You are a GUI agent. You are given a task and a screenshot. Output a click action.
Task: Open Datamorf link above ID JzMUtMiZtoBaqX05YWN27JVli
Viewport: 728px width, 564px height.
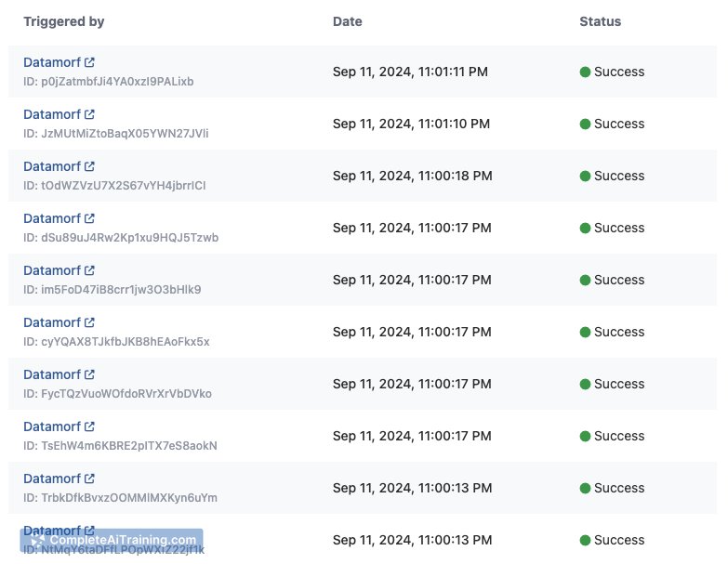(x=52, y=114)
